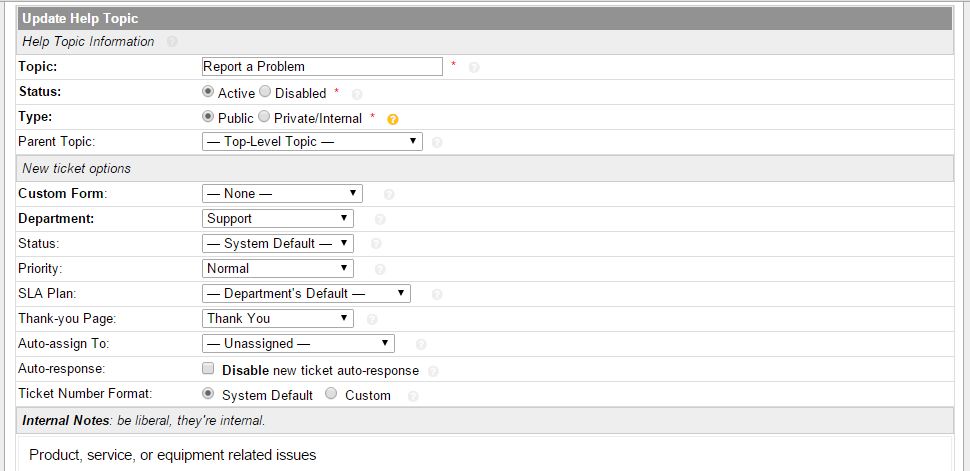Click yellow help icon beside Type options
This screenshot has height=471, width=970.
[393, 119]
